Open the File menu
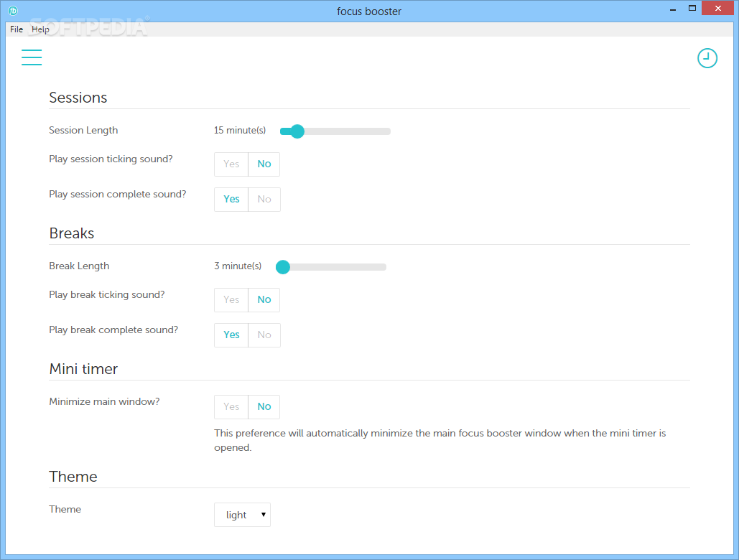Image resolution: width=739 pixels, height=560 pixels. point(17,29)
